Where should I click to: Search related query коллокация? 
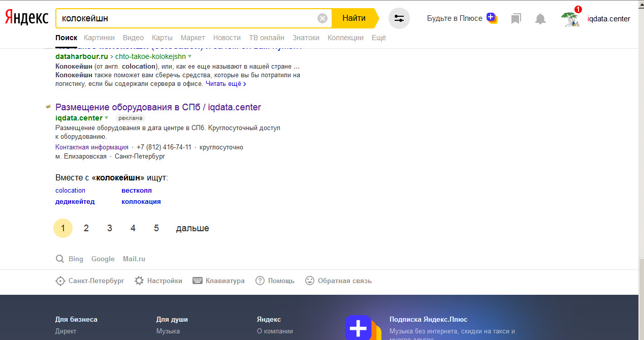(x=141, y=202)
